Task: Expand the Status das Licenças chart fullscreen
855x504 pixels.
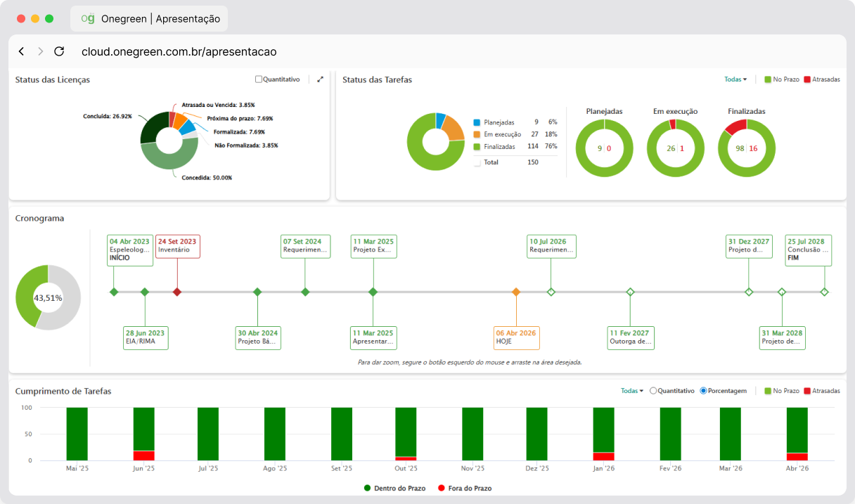Action: [321, 79]
